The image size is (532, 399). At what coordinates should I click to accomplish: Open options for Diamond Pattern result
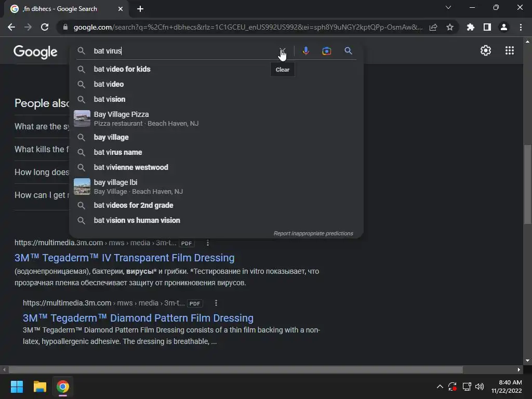coord(216,303)
